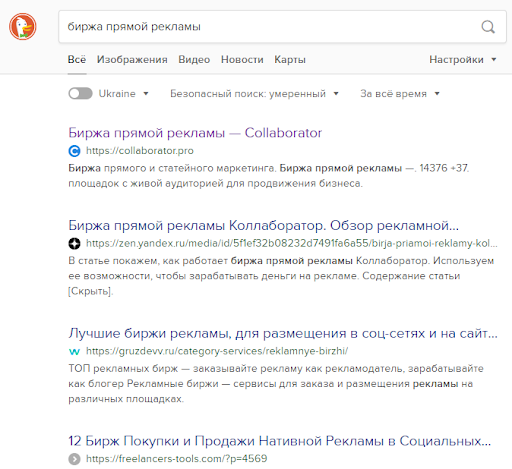The width and height of the screenshot is (512, 469).
Task: Open the За всё время filter dropdown
Action: click(x=400, y=94)
